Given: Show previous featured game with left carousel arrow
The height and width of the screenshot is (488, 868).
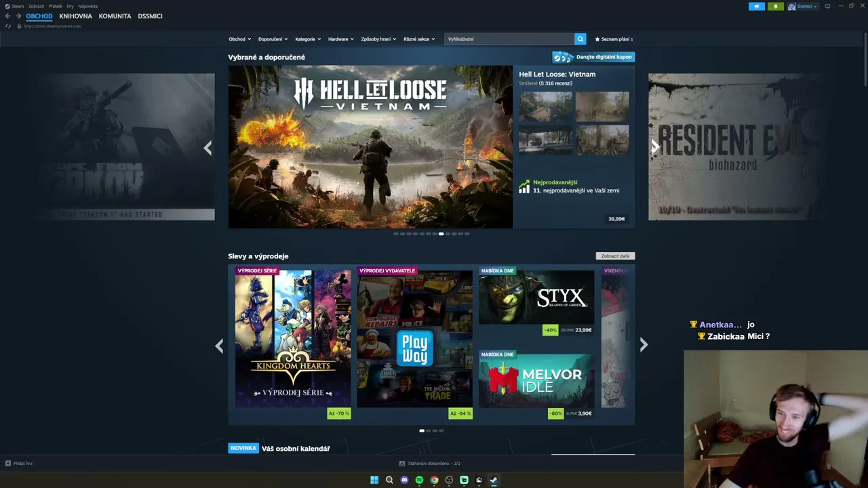Looking at the screenshot, I should 208,148.
